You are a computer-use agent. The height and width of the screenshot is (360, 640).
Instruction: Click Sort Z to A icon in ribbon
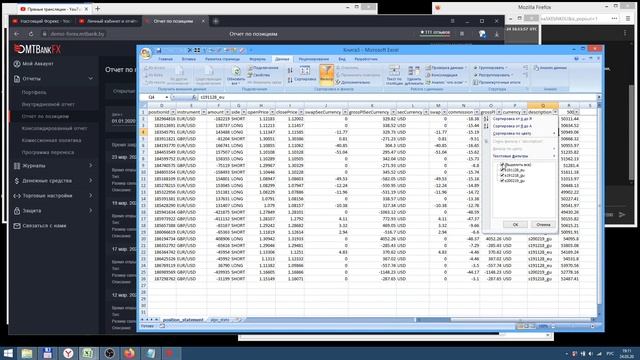coord(290,80)
